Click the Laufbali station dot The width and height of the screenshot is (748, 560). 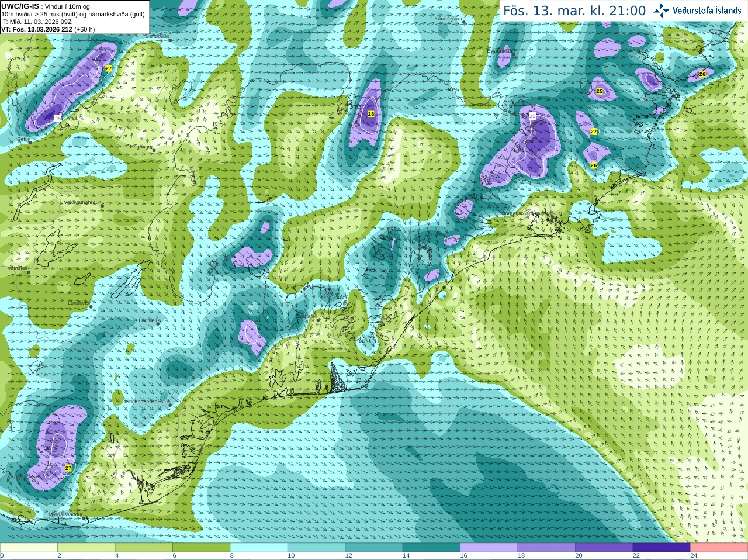[x=158, y=323]
